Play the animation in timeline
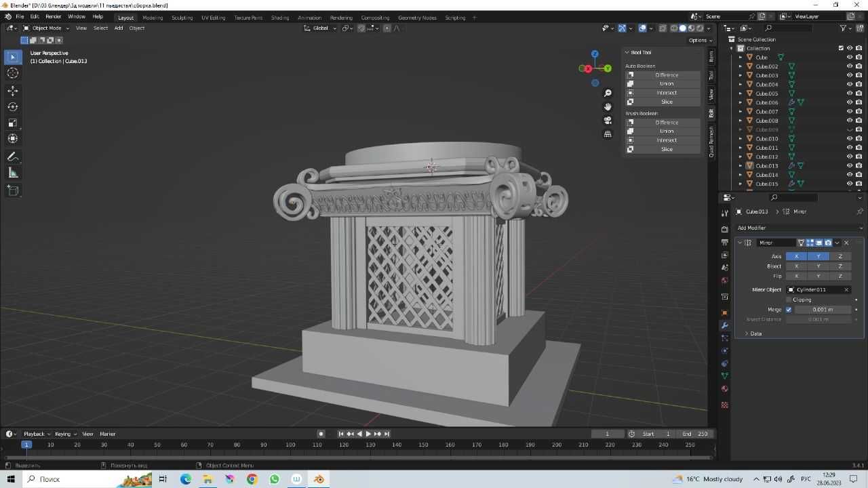The width and height of the screenshot is (868, 488). coord(368,434)
